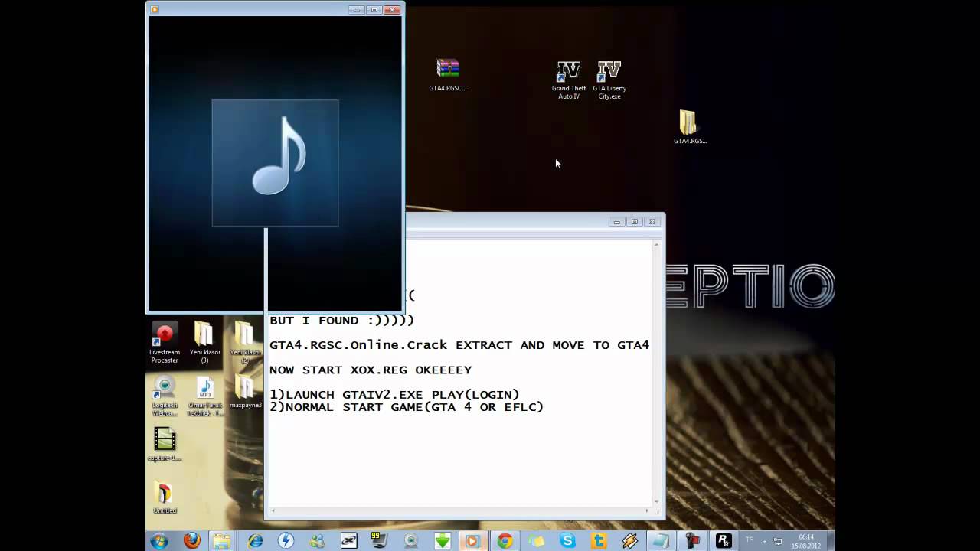Click the network icon in system tray

(x=777, y=541)
